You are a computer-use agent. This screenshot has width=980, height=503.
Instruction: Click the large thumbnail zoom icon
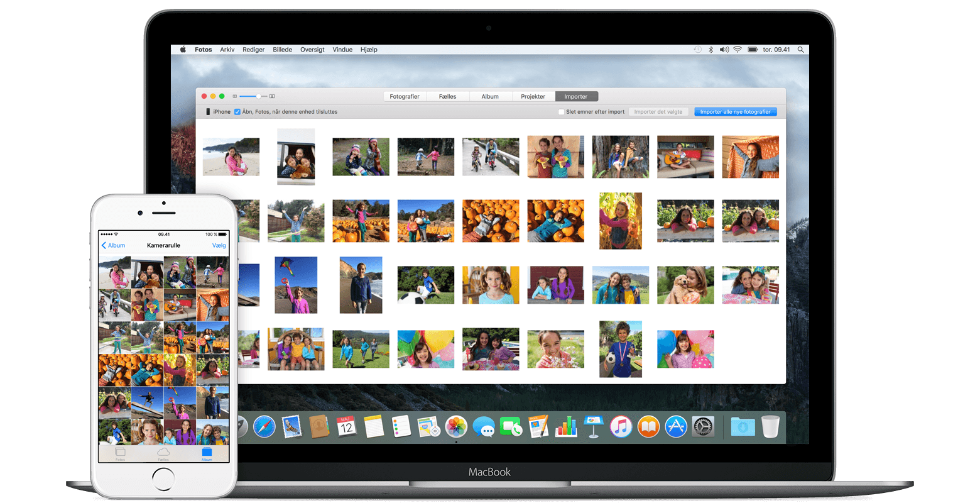pyautogui.click(x=272, y=96)
